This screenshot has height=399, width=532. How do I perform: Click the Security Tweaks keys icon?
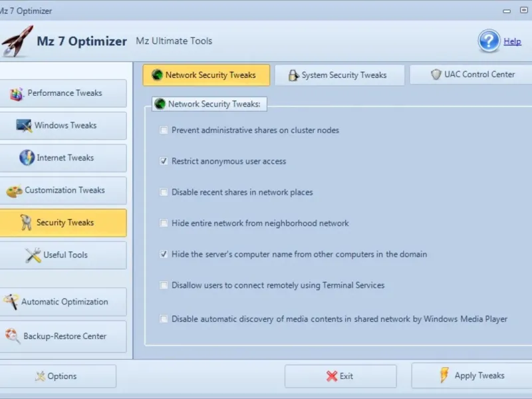[x=26, y=223]
